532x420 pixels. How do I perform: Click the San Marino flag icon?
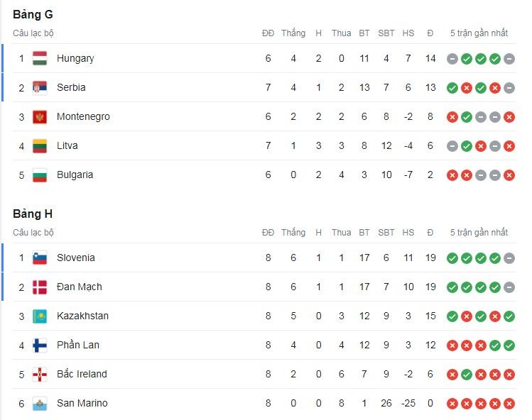point(40,403)
